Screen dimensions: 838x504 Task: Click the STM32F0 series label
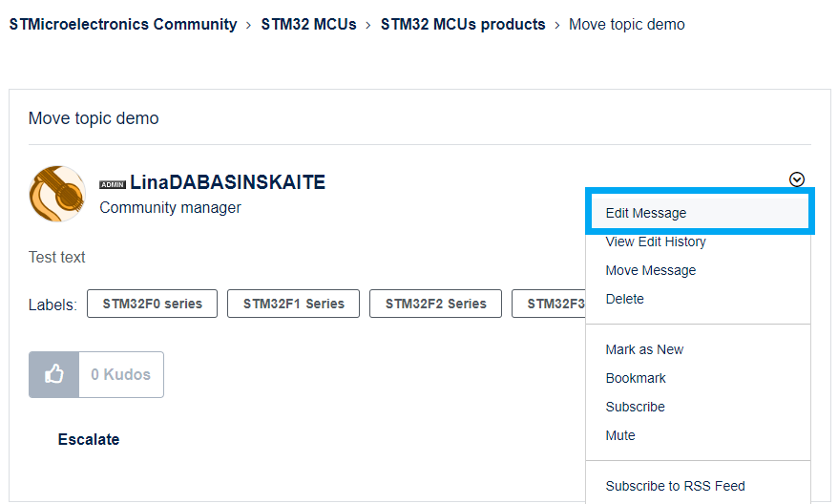coord(153,304)
